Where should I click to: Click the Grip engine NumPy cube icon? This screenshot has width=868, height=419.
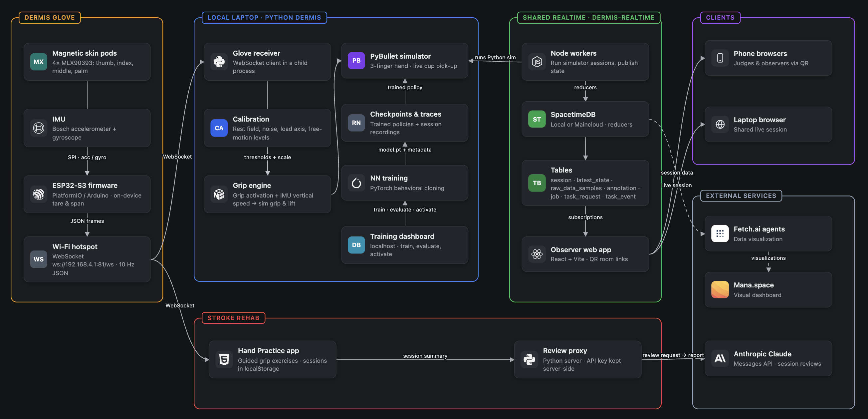click(x=219, y=194)
